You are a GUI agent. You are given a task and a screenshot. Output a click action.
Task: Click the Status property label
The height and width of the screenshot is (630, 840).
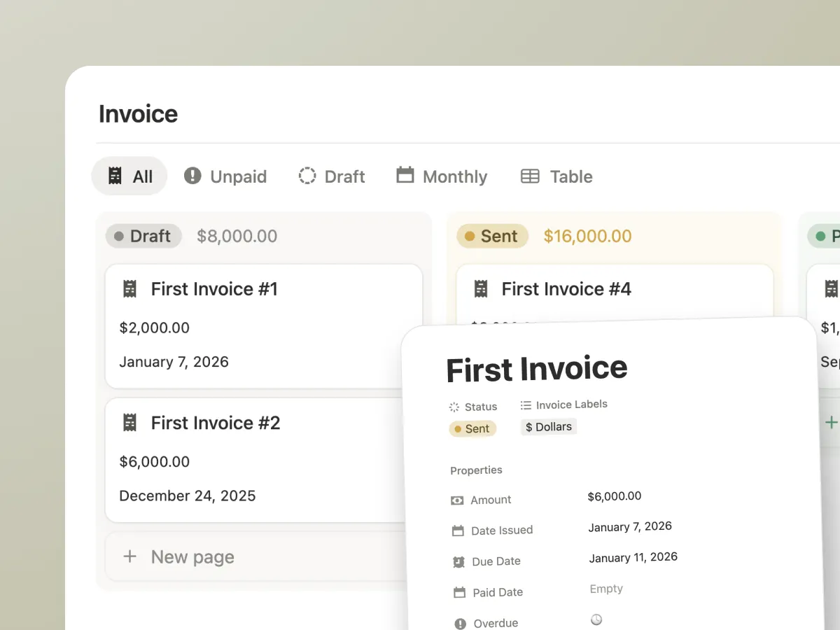point(481,407)
